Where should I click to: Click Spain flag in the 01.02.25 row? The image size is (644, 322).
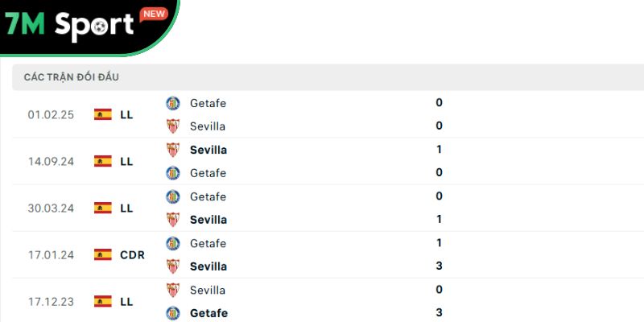pos(103,114)
